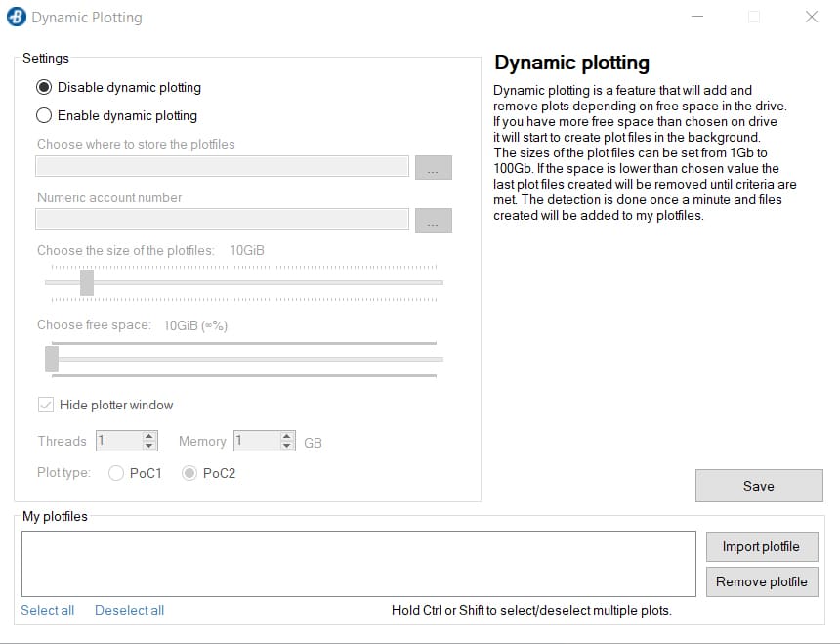Enable dynamic plotting radio option
The height and width of the screenshot is (644, 840).
(x=44, y=115)
